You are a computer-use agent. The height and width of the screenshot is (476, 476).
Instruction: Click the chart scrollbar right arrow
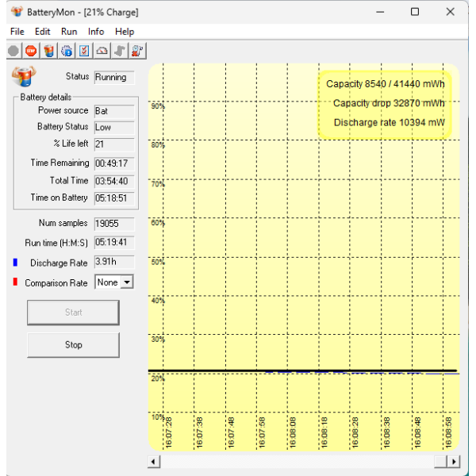454,462
